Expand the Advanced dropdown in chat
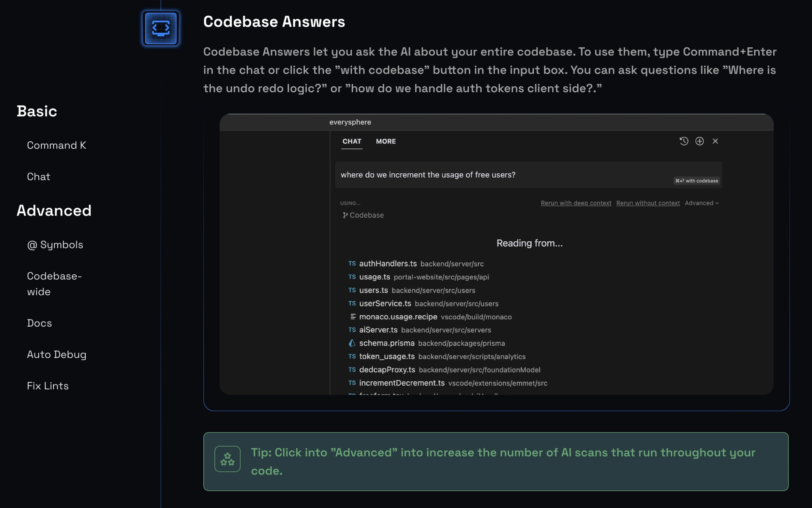Screen dimensions: 812x508 (x=702, y=203)
